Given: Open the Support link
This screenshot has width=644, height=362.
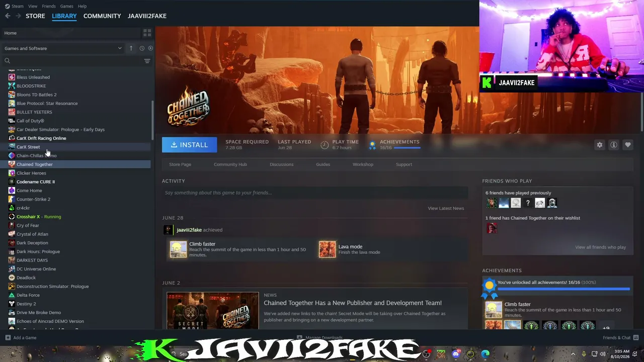Looking at the screenshot, I should point(404,164).
